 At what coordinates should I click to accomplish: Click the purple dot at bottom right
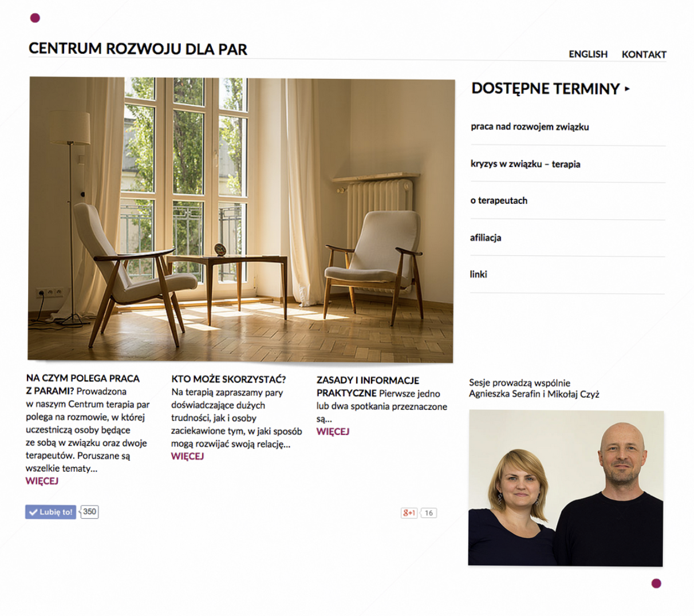tap(656, 583)
